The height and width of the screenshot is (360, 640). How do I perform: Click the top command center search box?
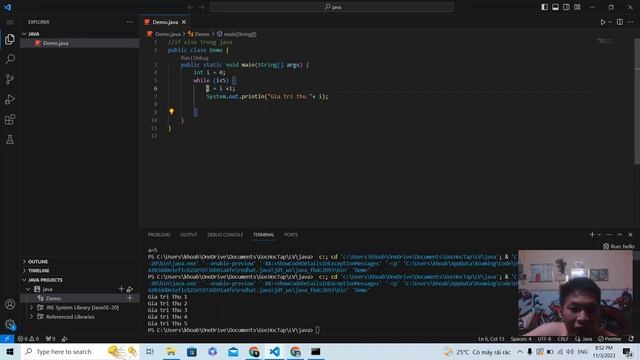coord(332,7)
